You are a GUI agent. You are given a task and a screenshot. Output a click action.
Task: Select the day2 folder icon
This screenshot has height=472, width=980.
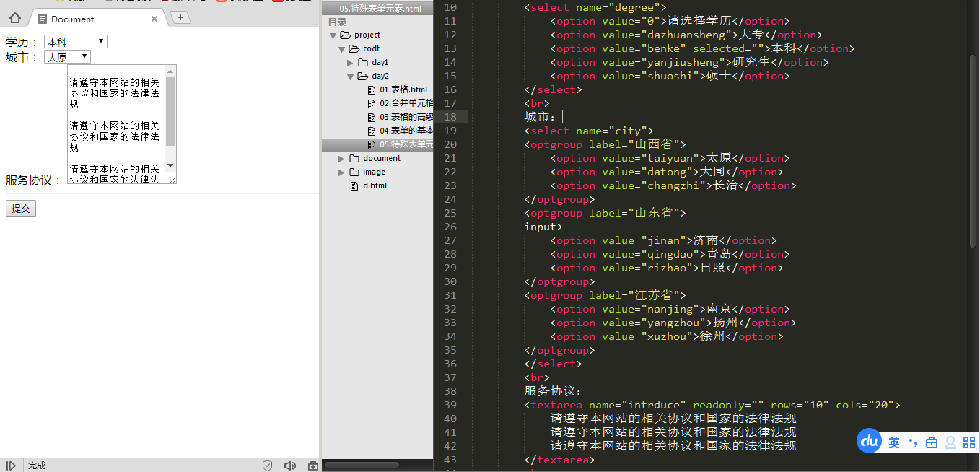[363, 76]
